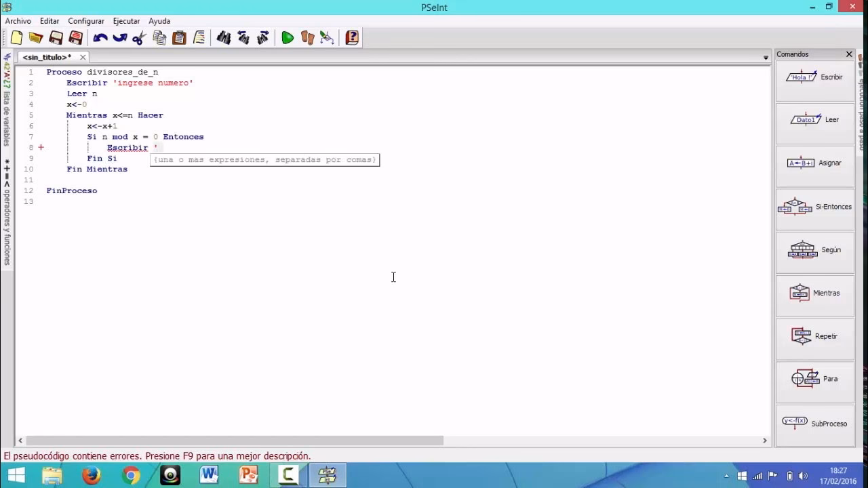The image size is (868, 488).
Task: Click the Save file floppy disk icon
Action: (56, 38)
